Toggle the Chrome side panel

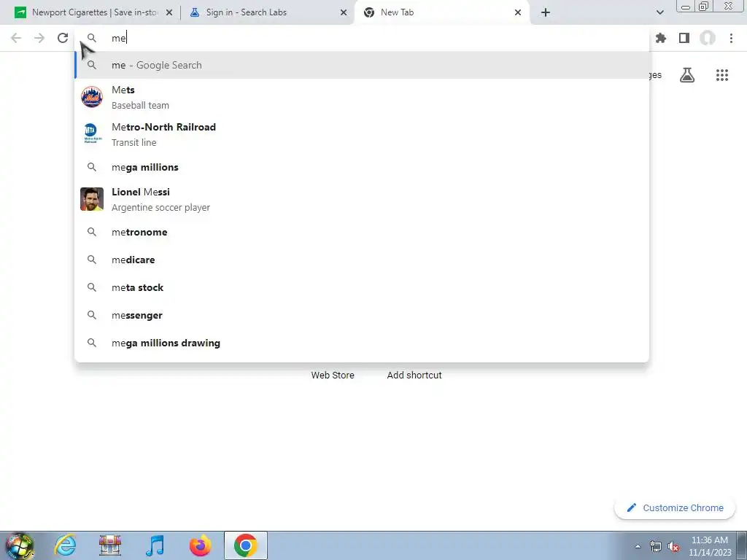point(684,38)
